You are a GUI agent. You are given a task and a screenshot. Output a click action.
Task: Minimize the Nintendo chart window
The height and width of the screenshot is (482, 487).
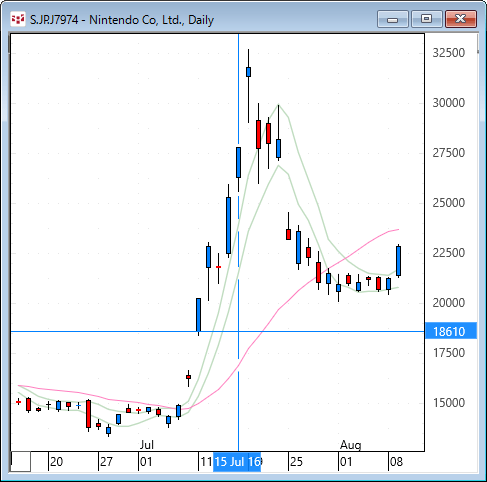tap(393, 19)
